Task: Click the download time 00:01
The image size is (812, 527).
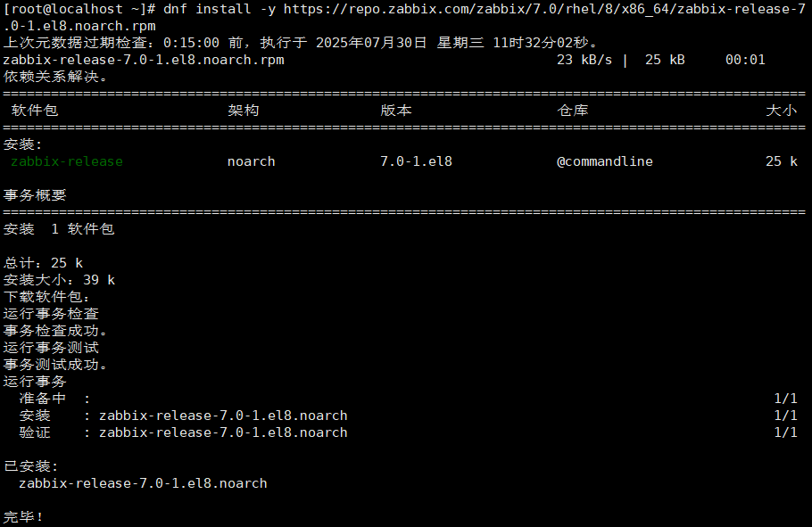Action: click(745, 60)
